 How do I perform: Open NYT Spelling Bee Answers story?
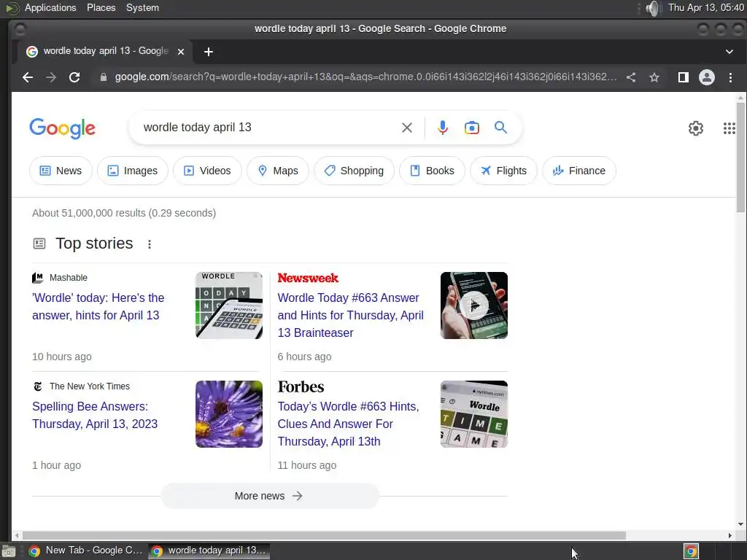click(x=95, y=415)
